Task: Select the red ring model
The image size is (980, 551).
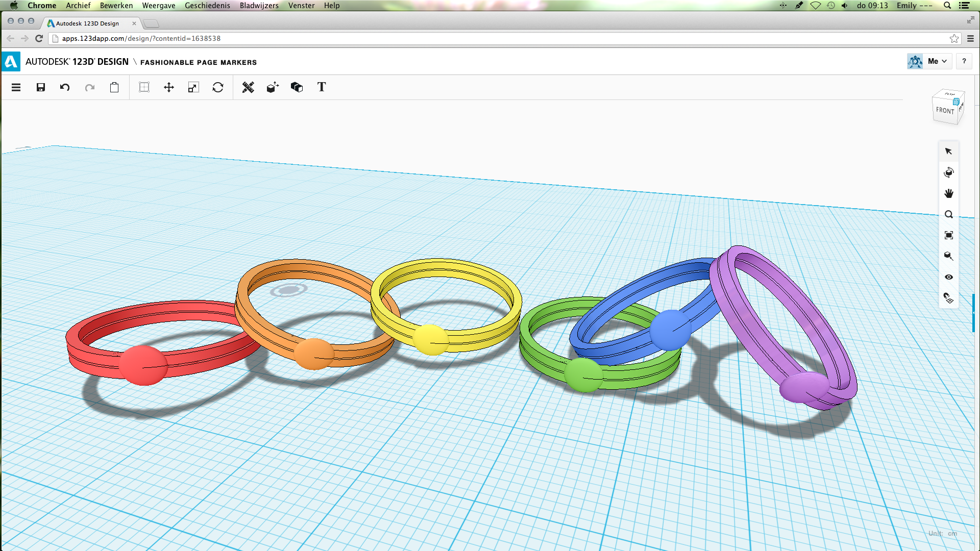Action: click(143, 365)
